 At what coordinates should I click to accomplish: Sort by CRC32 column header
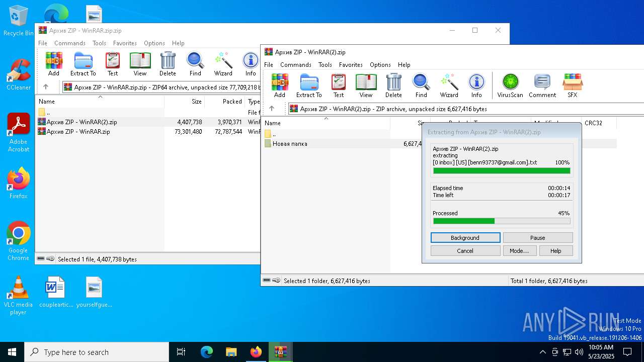599,123
